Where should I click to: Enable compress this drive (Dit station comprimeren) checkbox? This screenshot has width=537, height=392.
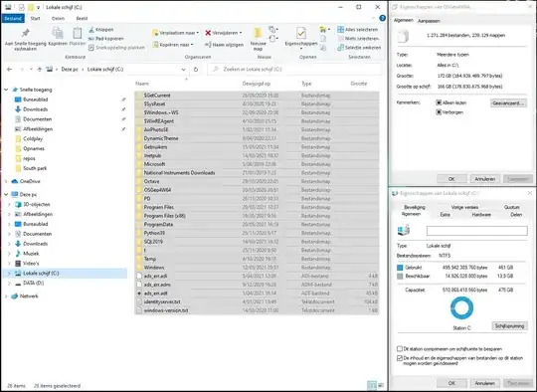coord(400,349)
